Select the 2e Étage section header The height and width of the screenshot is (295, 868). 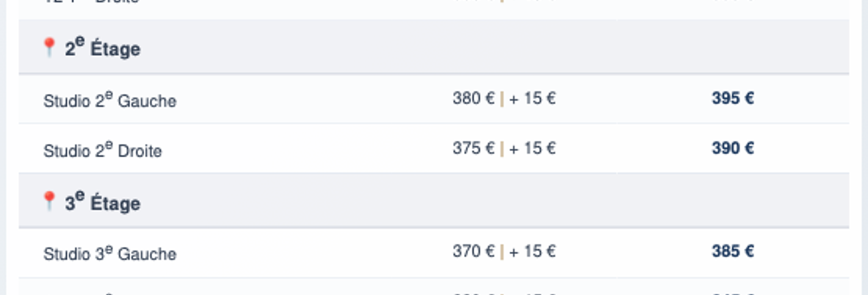coord(434,47)
